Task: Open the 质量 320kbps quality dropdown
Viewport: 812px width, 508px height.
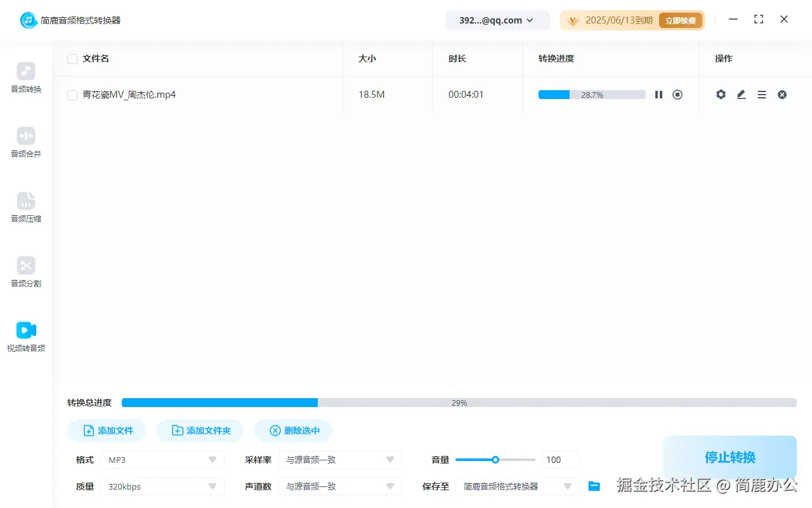Action: tap(162, 486)
